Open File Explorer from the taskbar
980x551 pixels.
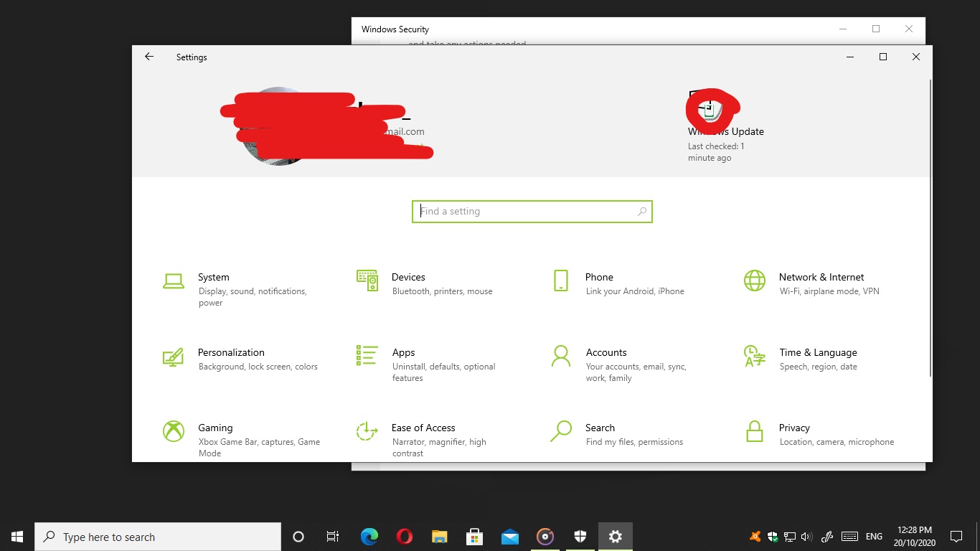pyautogui.click(x=439, y=537)
